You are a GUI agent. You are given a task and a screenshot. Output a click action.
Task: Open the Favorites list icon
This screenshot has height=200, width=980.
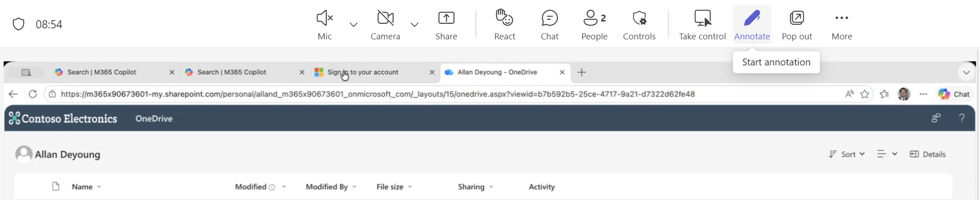(x=884, y=94)
